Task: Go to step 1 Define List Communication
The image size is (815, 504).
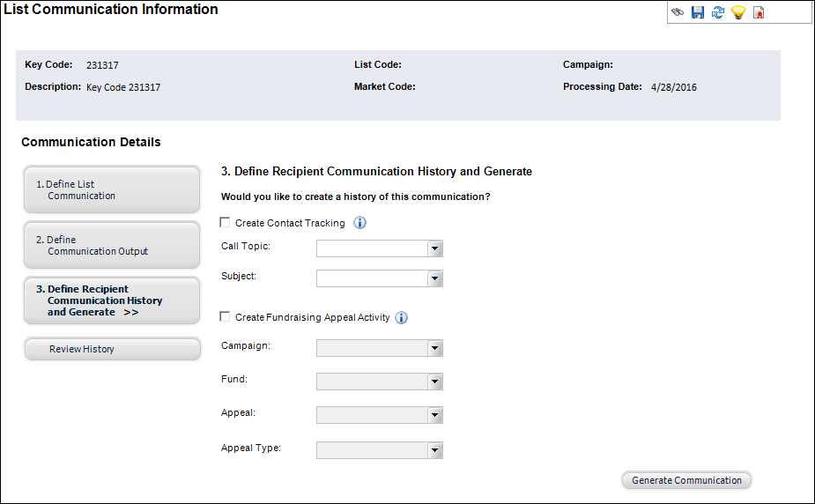Action: pos(112,189)
